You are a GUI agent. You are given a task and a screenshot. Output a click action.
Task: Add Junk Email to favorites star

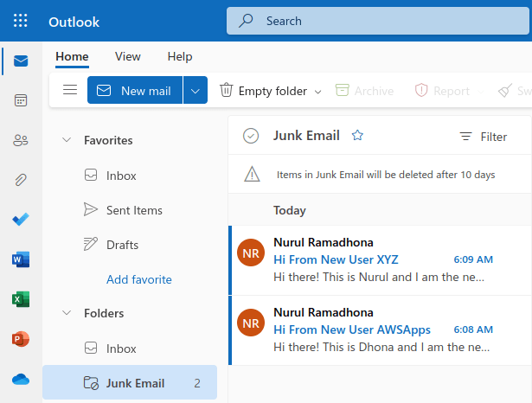pyautogui.click(x=357, y=136)
